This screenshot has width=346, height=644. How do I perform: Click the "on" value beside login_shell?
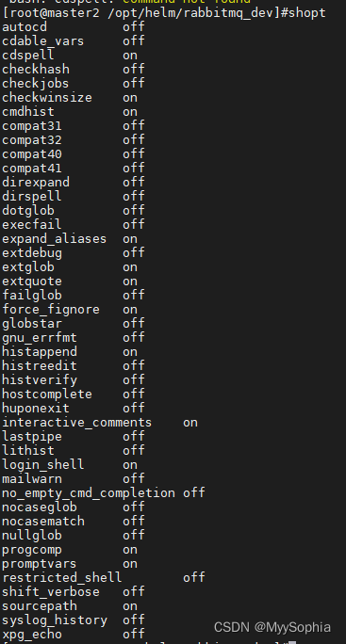(x=130, y=465)
